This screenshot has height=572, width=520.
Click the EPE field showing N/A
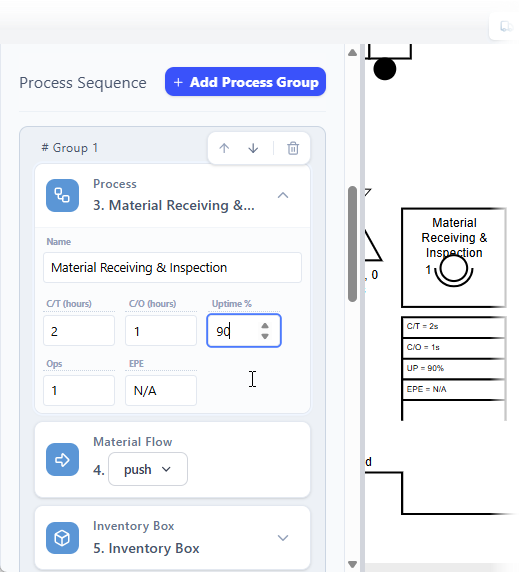pyautogui.click(x=161, y=390)
